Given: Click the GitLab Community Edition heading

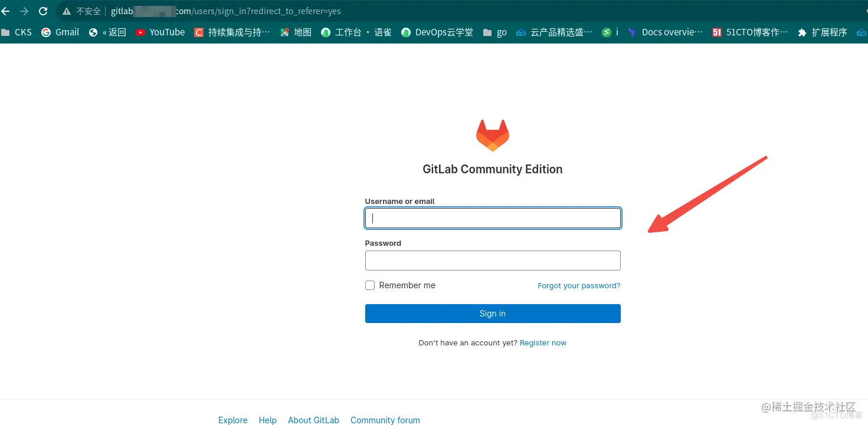Looking at the screenshot, I should point(493,169).
